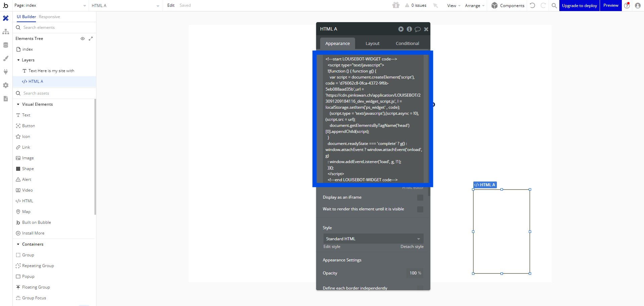The height and width of the screenshot is (306, 644).
Task: Click the Search elements field
Action: (x=54, y=28)
